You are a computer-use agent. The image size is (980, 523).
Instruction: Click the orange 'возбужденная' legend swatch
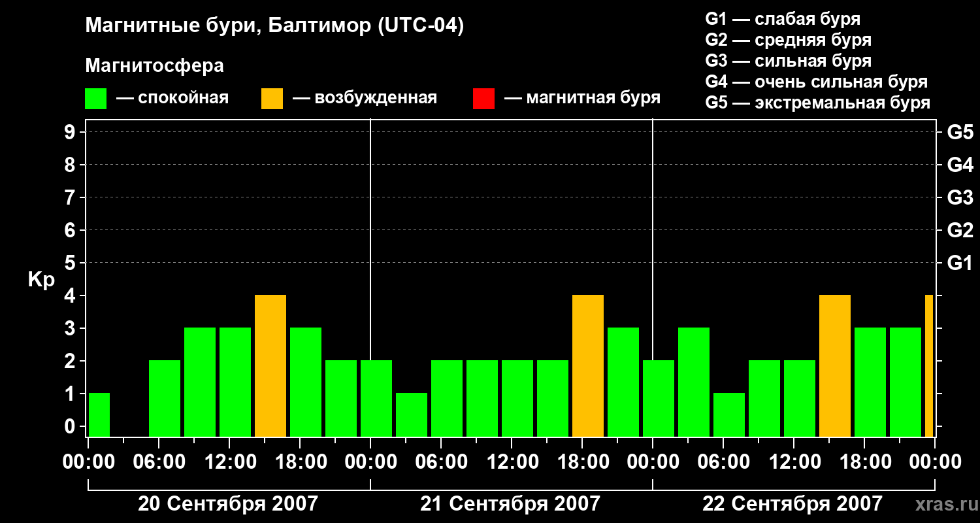pyautogui.click(x=272, y=99)
